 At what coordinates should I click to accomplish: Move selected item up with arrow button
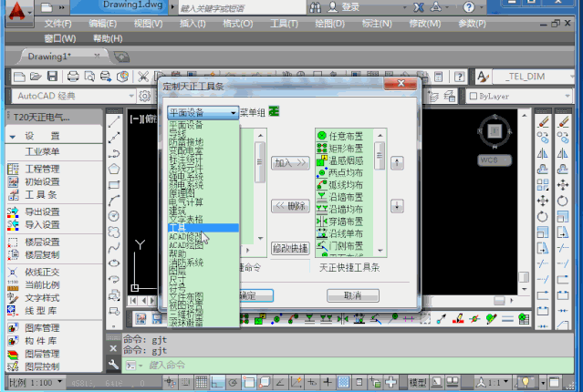(397, 163)
